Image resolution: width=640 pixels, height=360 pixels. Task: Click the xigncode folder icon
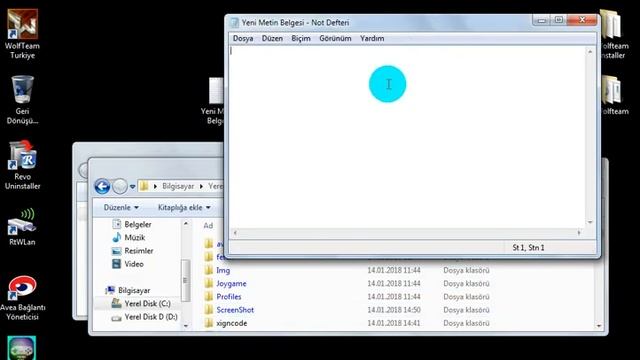coord(209,323)
